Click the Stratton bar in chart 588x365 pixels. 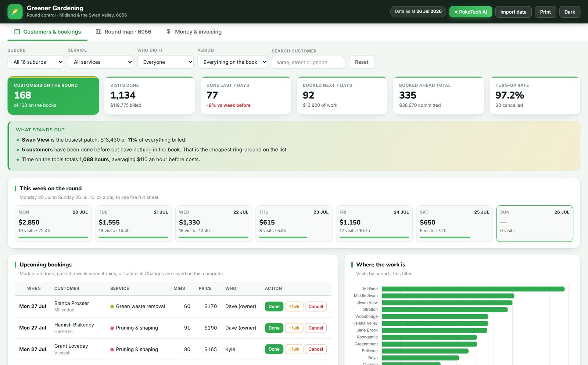point(445,309)
